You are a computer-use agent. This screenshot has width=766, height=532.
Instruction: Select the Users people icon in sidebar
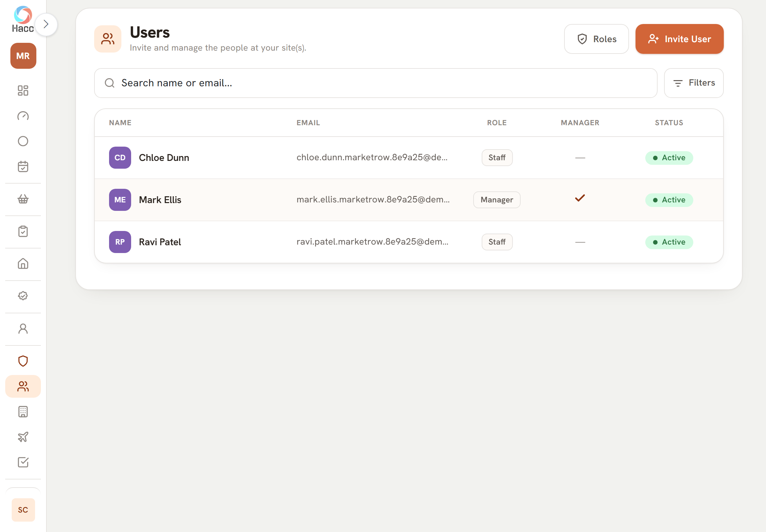(23, 386)
